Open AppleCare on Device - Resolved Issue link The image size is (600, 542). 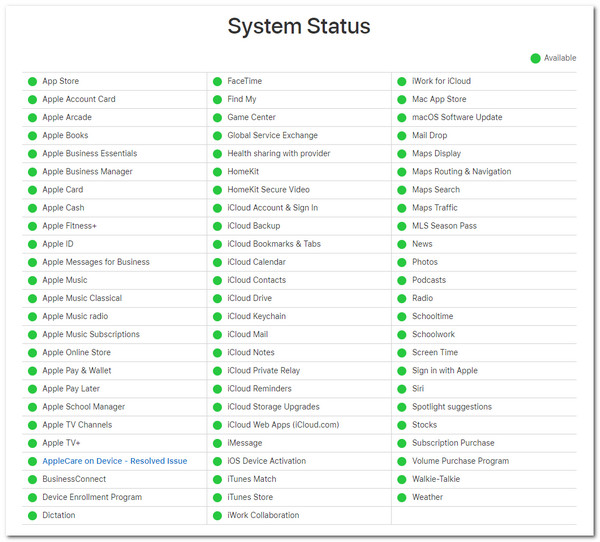115,461
